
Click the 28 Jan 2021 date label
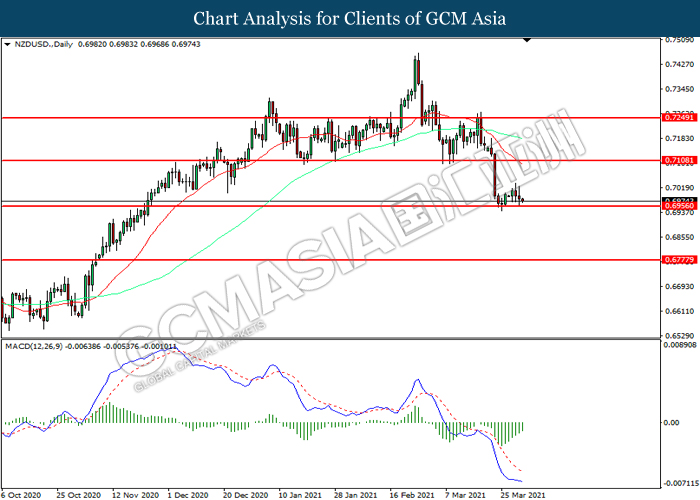click(356, 495)
